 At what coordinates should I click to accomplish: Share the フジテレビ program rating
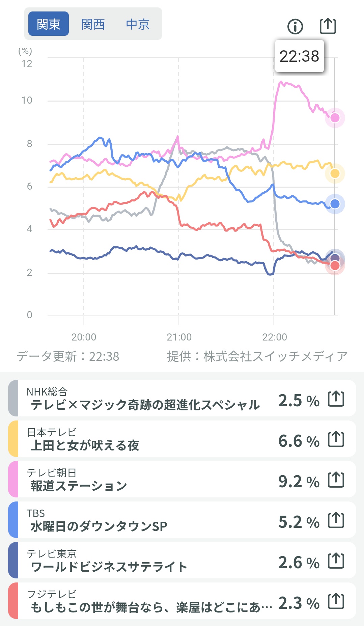[x=336, y=601]
